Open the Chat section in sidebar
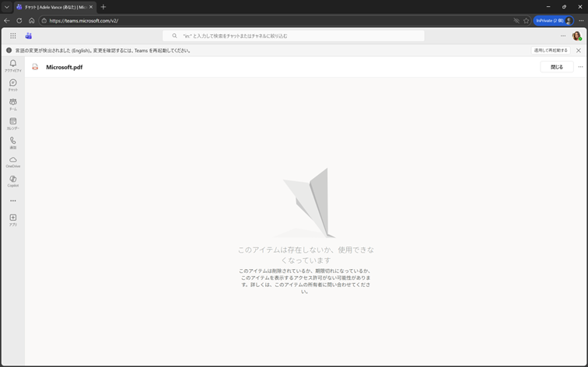The height and width of the screenshot is (367, 588). point(13,85)
